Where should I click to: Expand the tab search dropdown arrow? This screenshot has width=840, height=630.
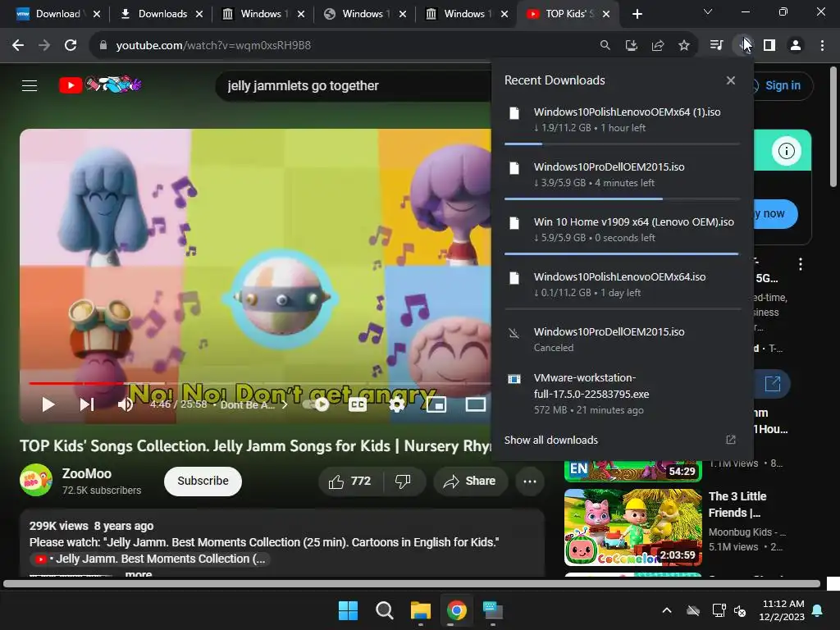tap(708, 11)
